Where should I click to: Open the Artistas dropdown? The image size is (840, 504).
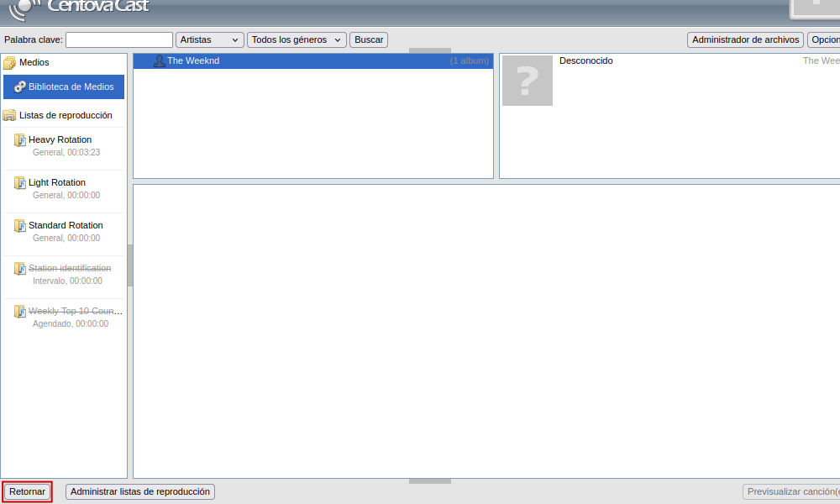tap(209, 40)
